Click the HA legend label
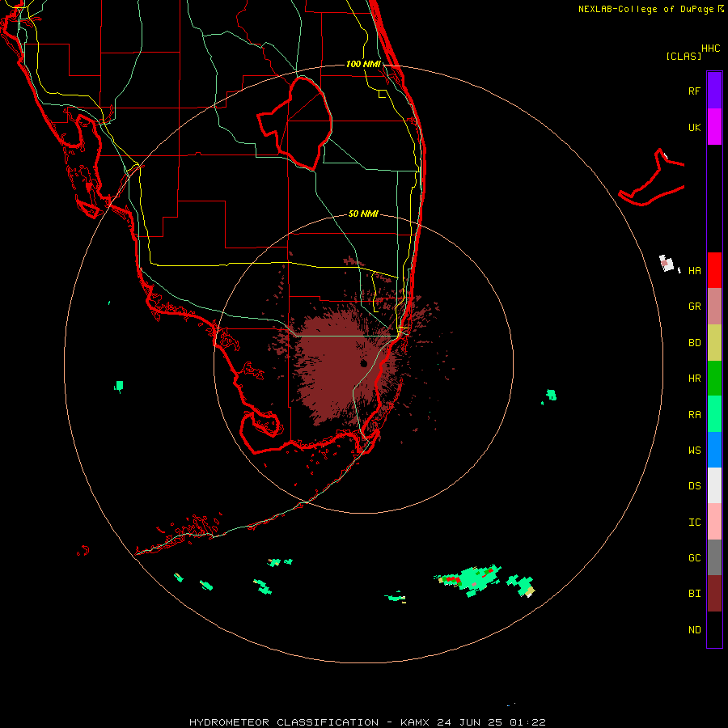 694,270
